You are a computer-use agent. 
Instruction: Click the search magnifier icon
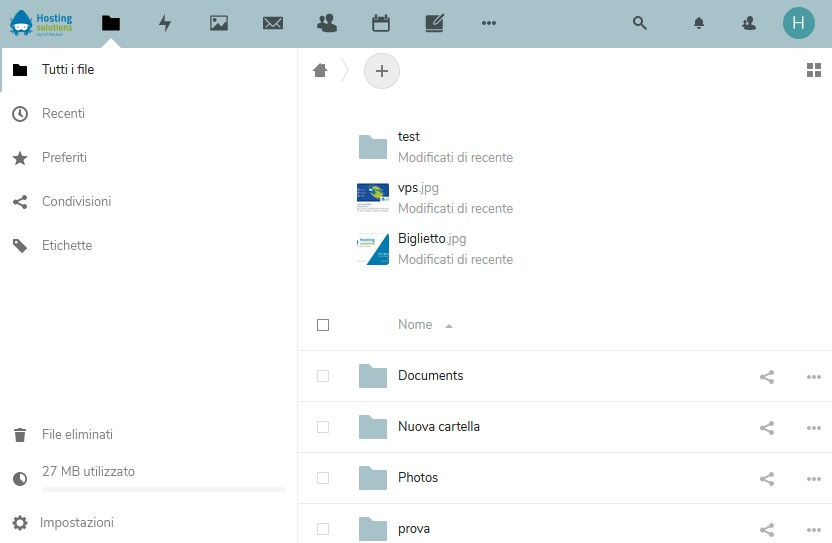[x=640, y=23]
